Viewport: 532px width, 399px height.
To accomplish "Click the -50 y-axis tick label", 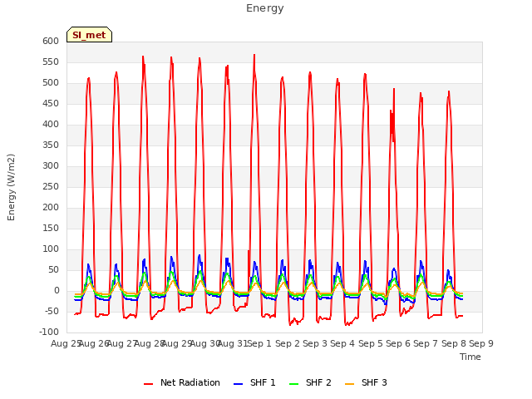I will click(x=52, y=311).
